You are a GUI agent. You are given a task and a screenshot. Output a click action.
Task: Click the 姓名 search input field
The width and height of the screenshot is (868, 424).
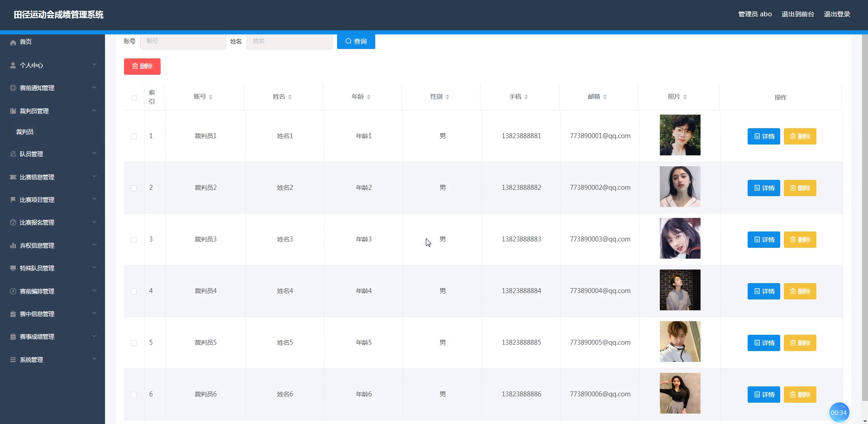coord(290,41)
